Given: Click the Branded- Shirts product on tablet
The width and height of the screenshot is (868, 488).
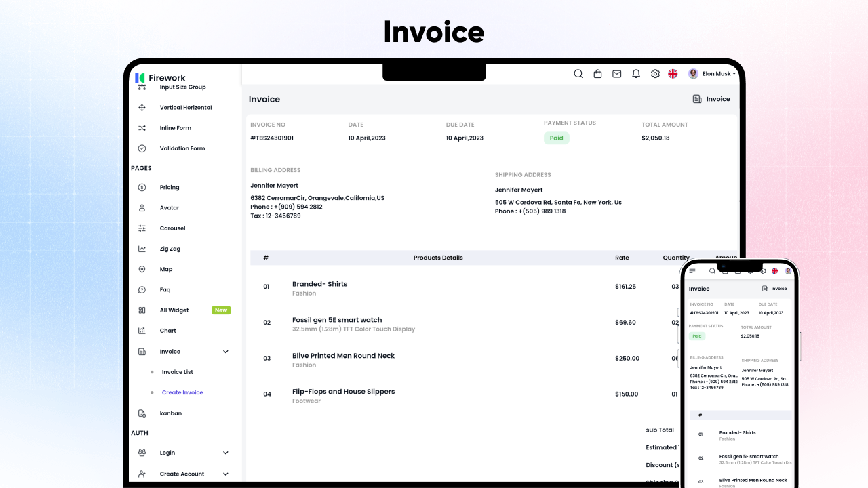Looking at the screenshot, I should (319, 284).
